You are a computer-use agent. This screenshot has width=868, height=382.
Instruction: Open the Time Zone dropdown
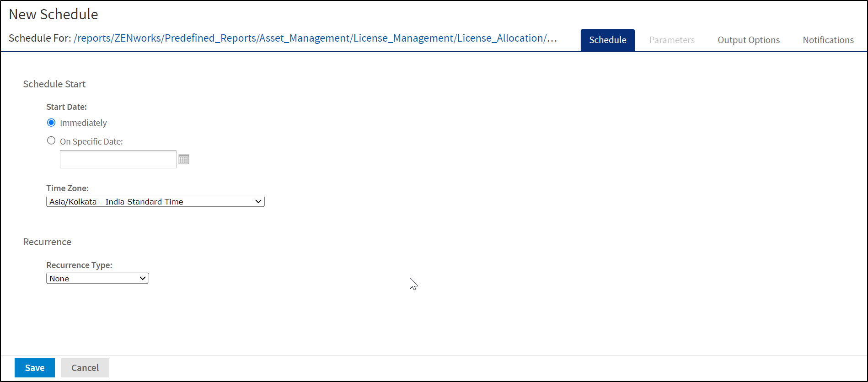coord(155,202)
